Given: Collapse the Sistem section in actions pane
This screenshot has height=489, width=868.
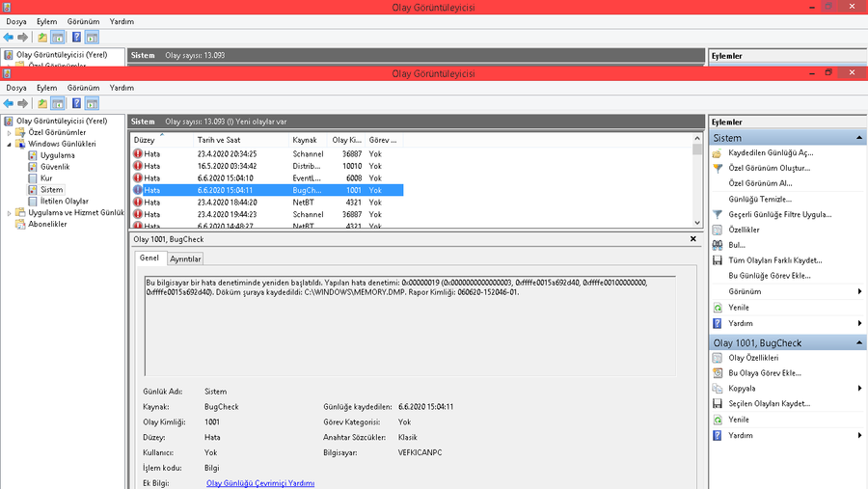Looking at the screenshot, I should [858, 138].
